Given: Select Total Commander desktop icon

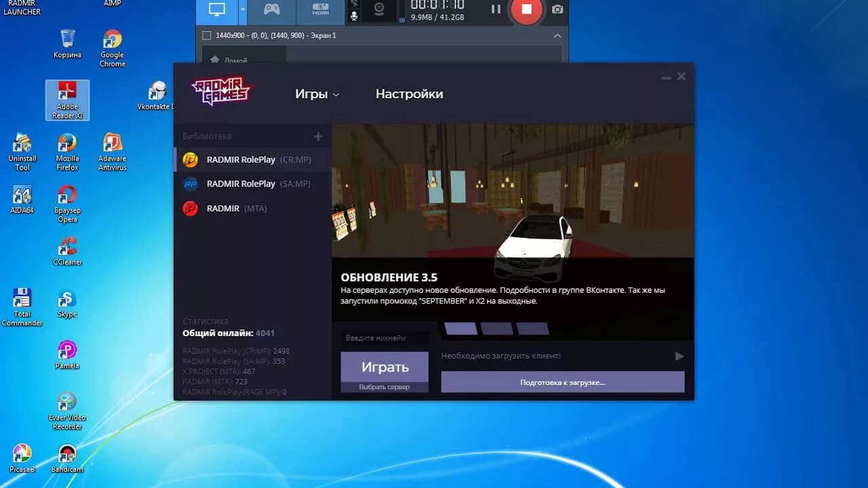Looking at the screenshot, I should click(x=22, y=308).
